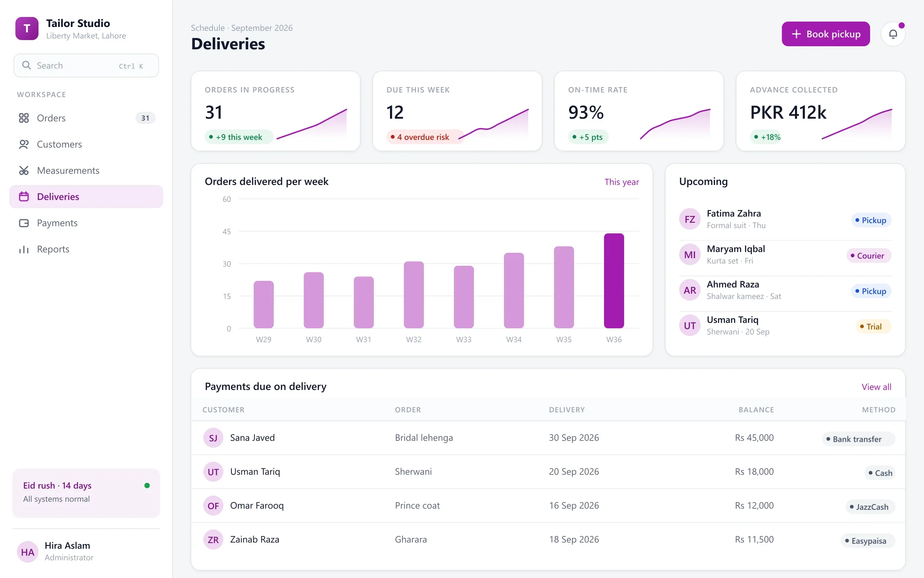Click Ahmed Raza's AR avatar
The height and width of the screenshot is (578, 924).
coord(690,290)
